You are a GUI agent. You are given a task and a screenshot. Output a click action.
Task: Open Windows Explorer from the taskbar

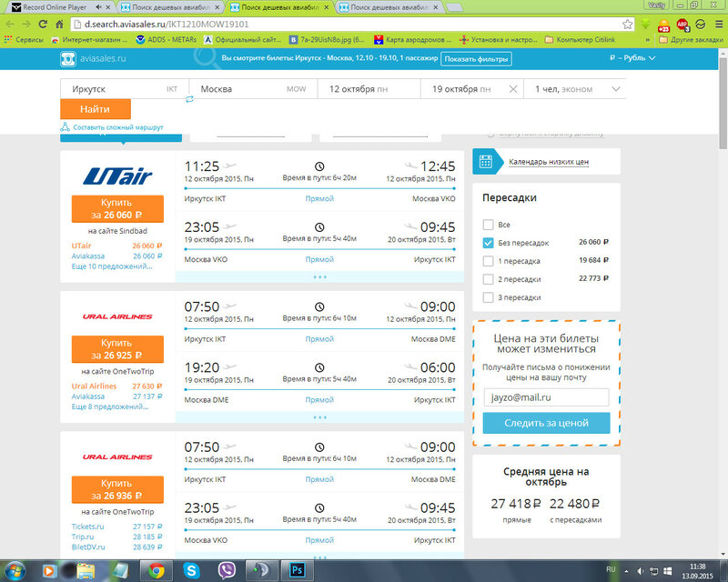(86, 570)
